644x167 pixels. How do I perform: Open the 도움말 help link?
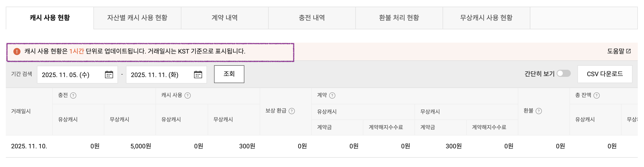(619, 51)
